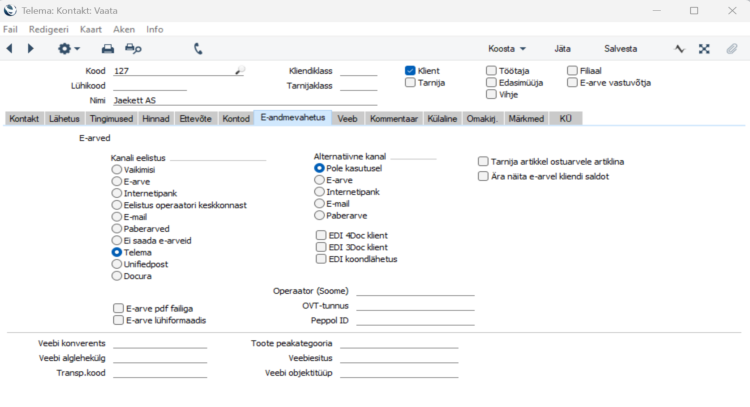Click the Toote peakategooria input field
The image size is (750, 407).
[399, 343]
